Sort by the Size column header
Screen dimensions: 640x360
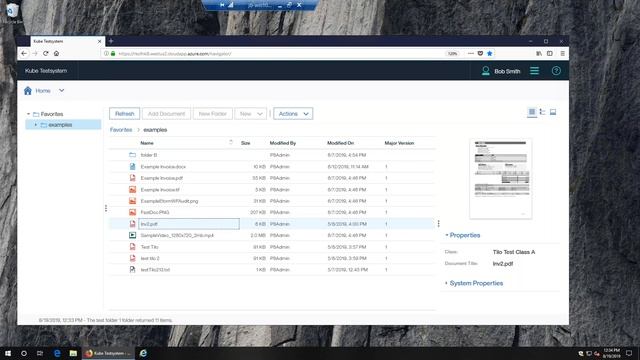245,143
